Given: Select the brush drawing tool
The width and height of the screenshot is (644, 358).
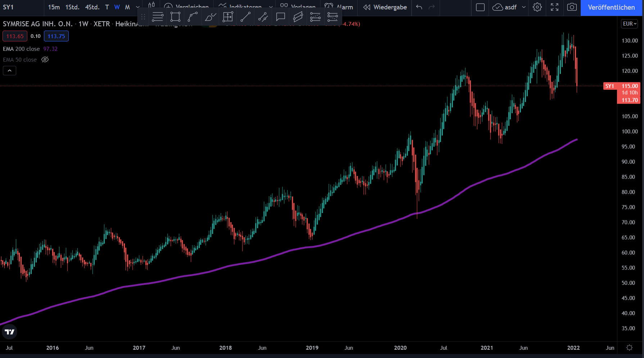Looking at the screenshot, I should pos(210,17).
